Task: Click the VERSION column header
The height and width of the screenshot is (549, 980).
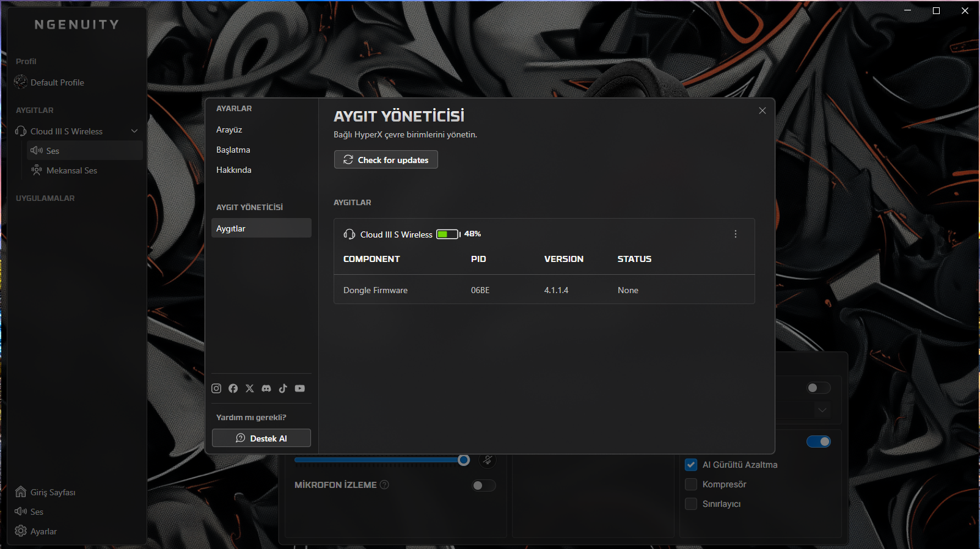Action: tap(564, 259)
